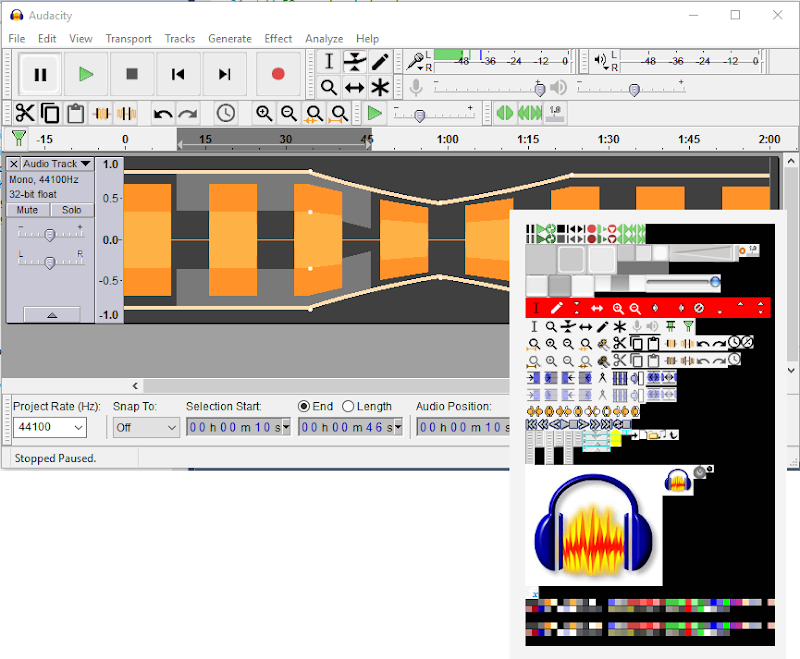800x659 pixels.
Task: Click the recording meter microphone icon
Action: tap(416, 62)
